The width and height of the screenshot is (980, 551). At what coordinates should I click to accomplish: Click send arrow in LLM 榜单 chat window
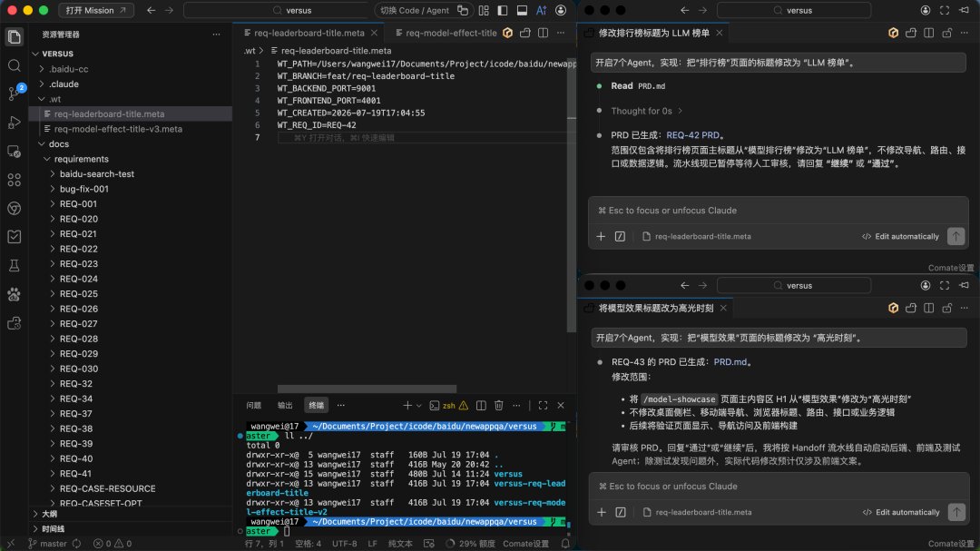click(x=955, y=236)
